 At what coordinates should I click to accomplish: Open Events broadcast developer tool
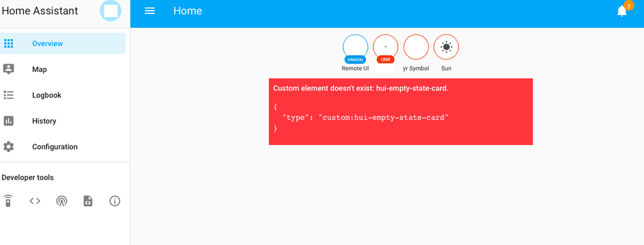click(62, 201)
